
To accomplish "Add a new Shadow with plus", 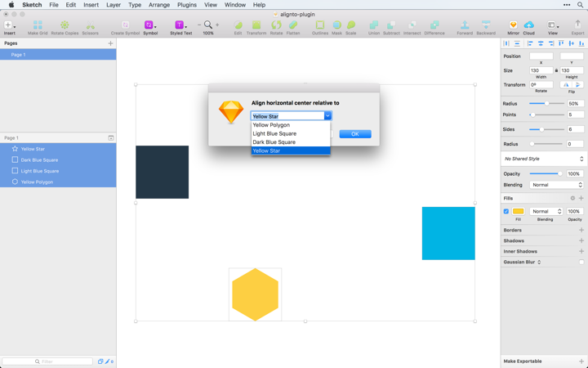I will point(581,240).
